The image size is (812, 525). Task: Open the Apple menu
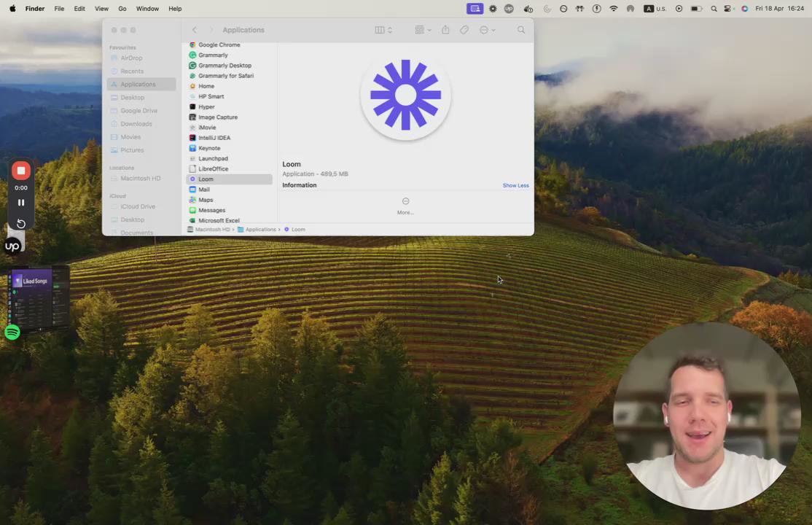(x=12, y=8)
